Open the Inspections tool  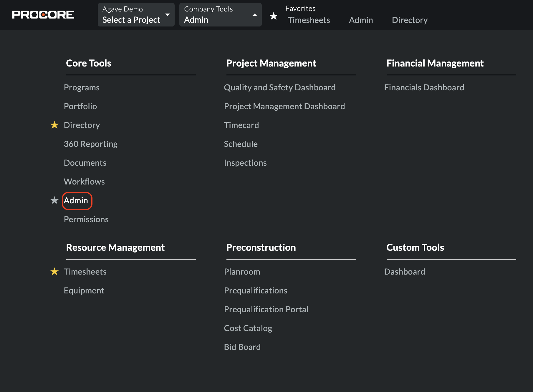tap(245, 163)
